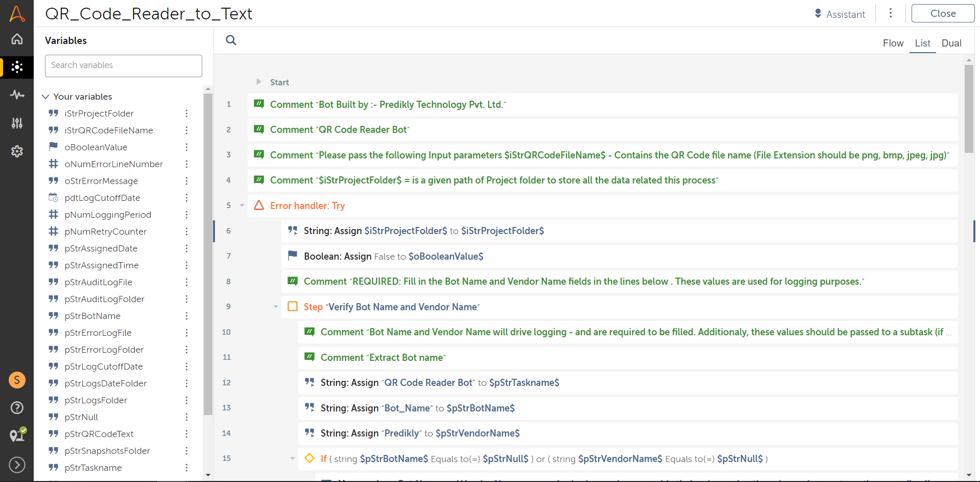The height and width of the screenshot is (482, 980).
Task: Click the Home icon in left sidebar
Action: (17, 39)
